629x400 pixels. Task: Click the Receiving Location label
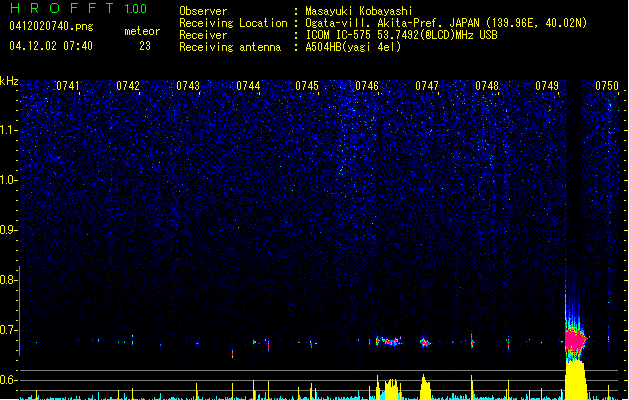[x=233, y=23]
